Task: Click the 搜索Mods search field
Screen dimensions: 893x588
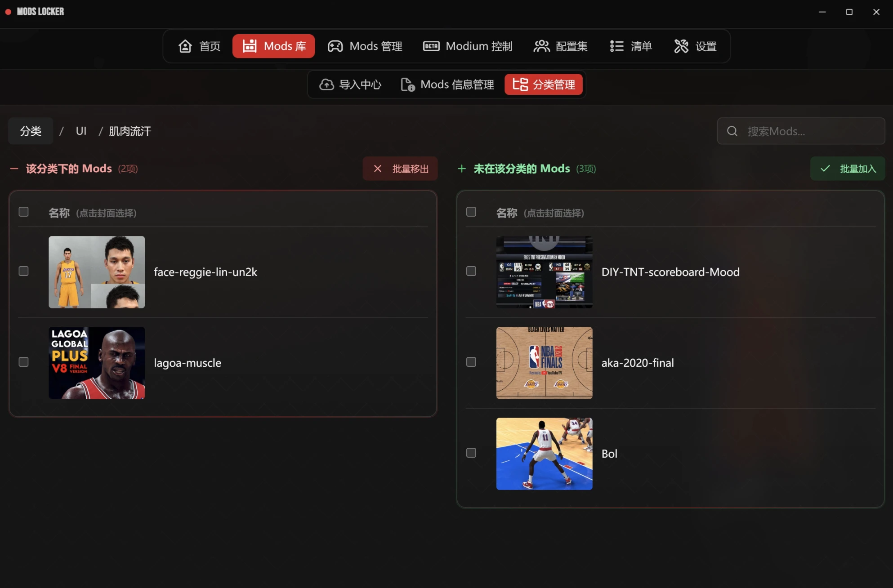Action: pyautogui.click(x=801, y=131)
